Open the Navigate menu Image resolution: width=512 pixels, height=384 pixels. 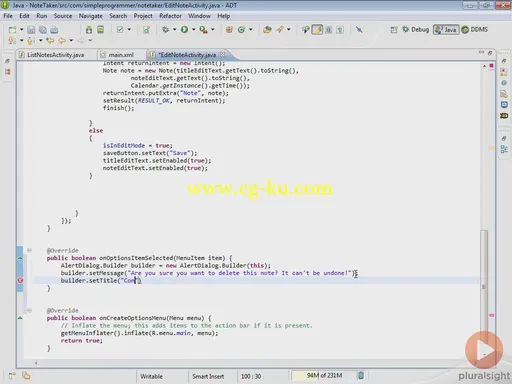coord(91,16)
